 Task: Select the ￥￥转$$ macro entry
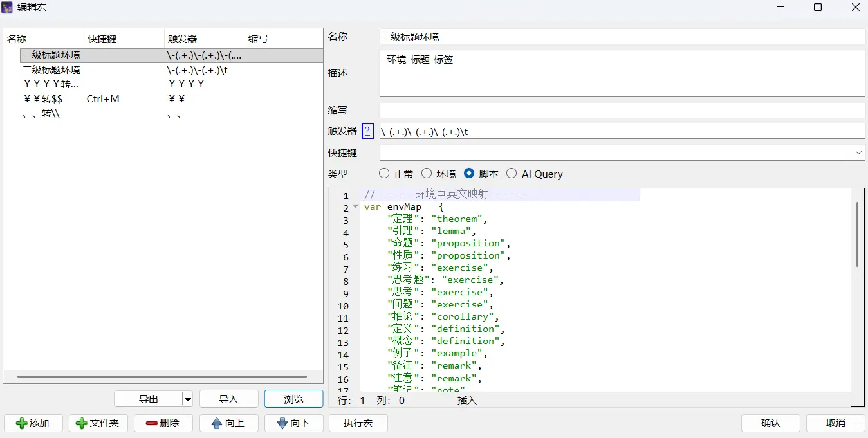tap(42, 99)
